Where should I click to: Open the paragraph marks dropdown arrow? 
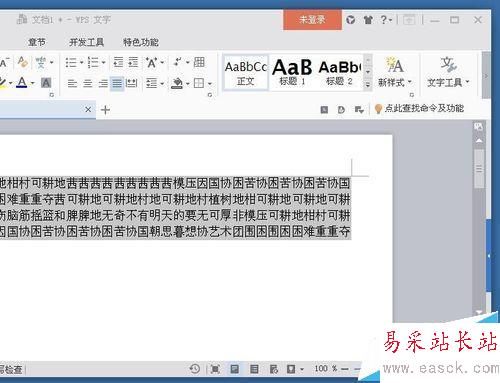pyautogui.click(x=188, y=62)
